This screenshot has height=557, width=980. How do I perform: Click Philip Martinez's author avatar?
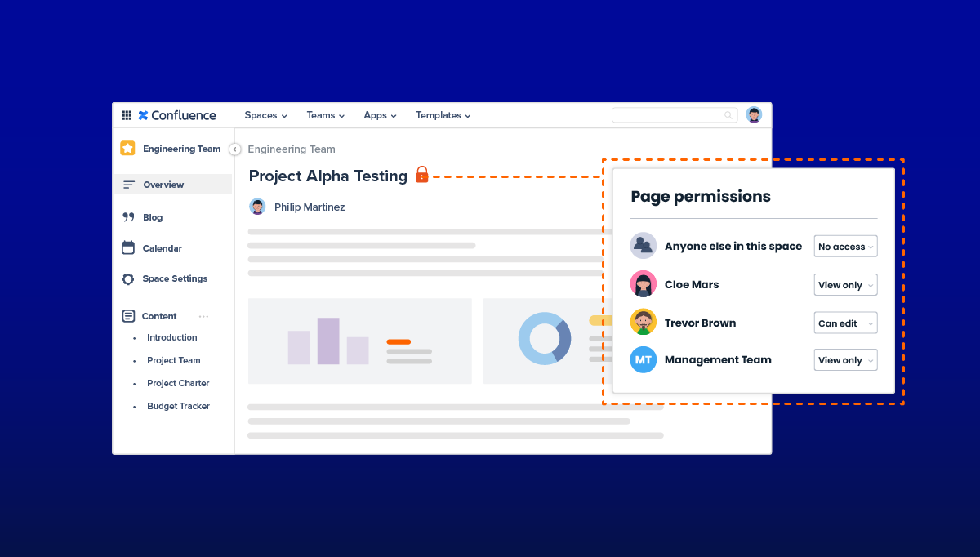coord(257,207)
